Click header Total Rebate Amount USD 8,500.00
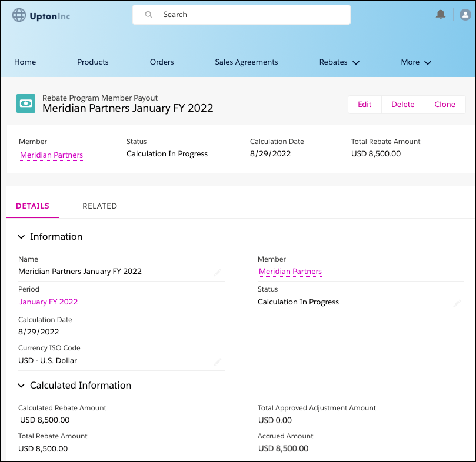The width and height of the screenshot is (476, 462). tap(376, 154)
